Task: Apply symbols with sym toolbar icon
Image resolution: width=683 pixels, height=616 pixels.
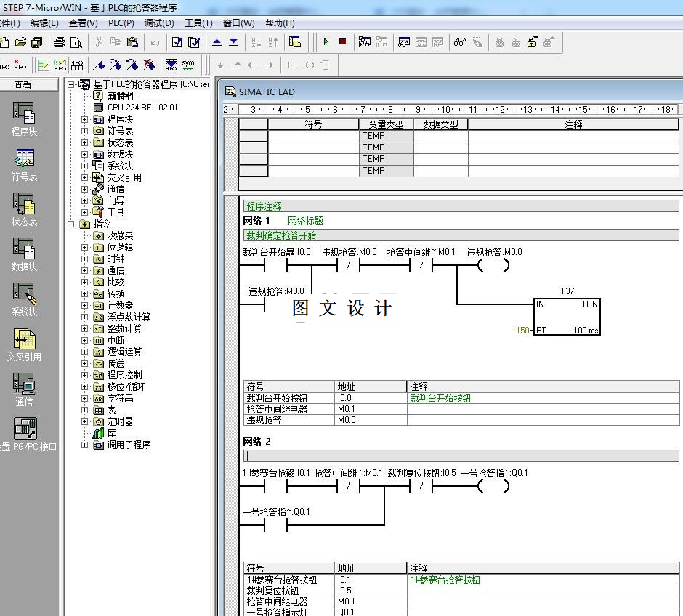Action: coord(188,65)
